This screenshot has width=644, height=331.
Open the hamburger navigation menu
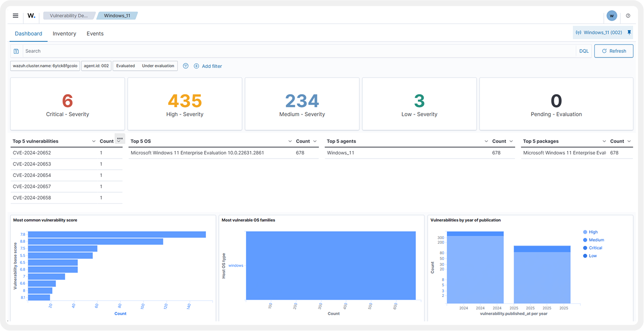16,16
